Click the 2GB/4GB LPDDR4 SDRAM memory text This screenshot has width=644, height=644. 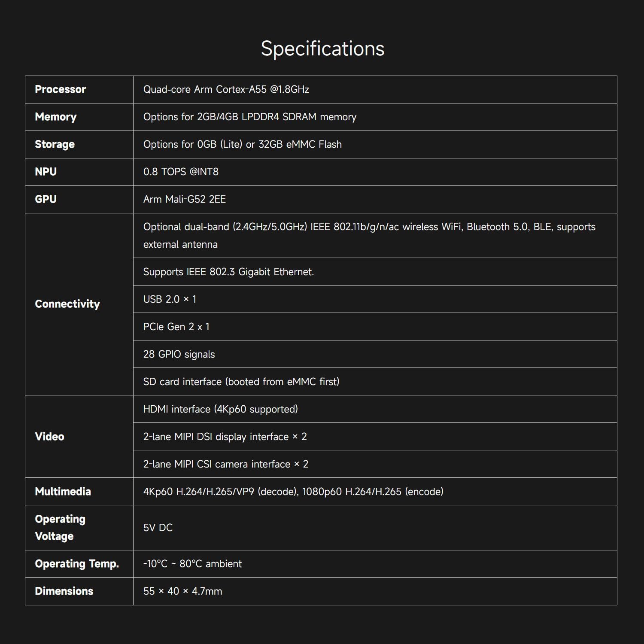(x=276, y=117)
